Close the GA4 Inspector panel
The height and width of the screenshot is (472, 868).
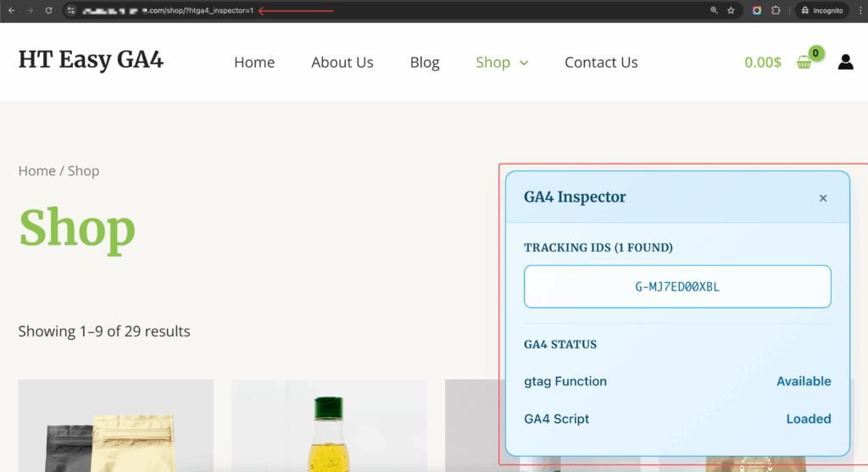823,198
